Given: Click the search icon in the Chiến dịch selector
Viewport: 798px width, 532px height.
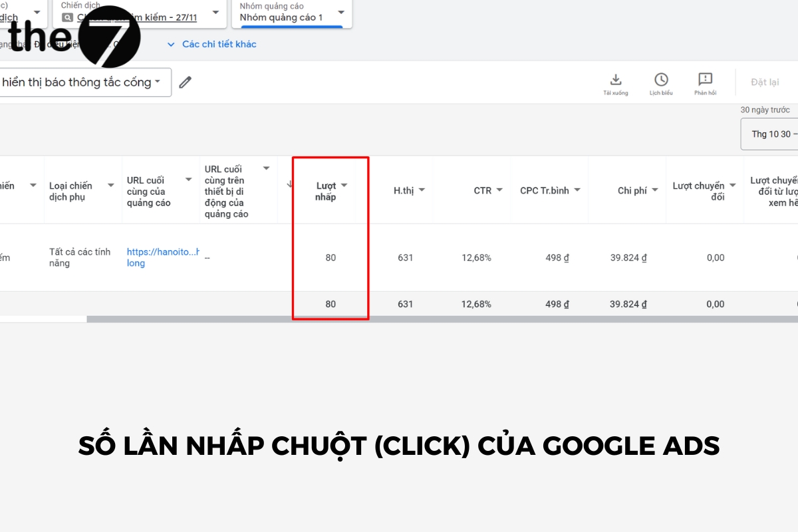Looking at the screenshot, I should click(66, 18).
